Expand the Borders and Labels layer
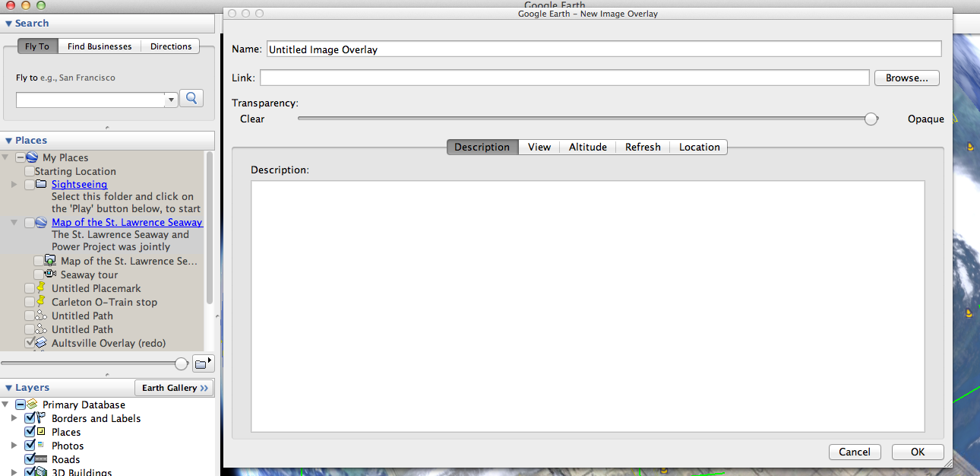The height and width of the screenshot is (476, 980). click(x=14, y=418)
